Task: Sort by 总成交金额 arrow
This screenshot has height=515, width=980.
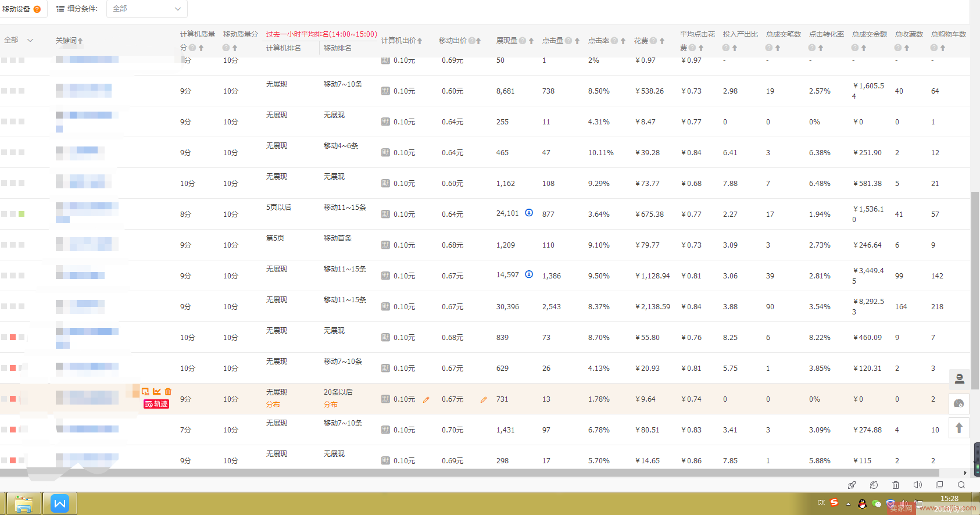Action: click(x=864, y=48)
